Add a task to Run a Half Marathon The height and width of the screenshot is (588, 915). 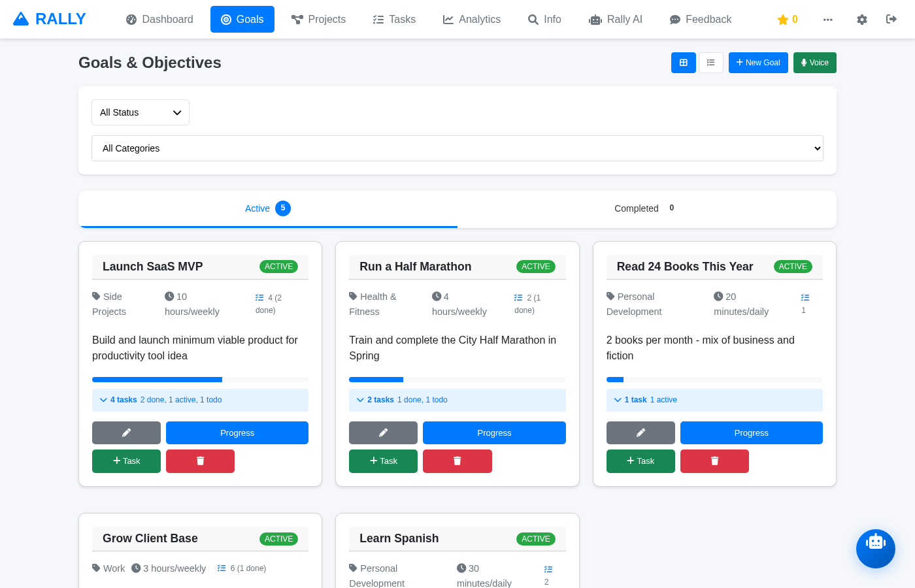pyautogui.click(x=383, y=461)
